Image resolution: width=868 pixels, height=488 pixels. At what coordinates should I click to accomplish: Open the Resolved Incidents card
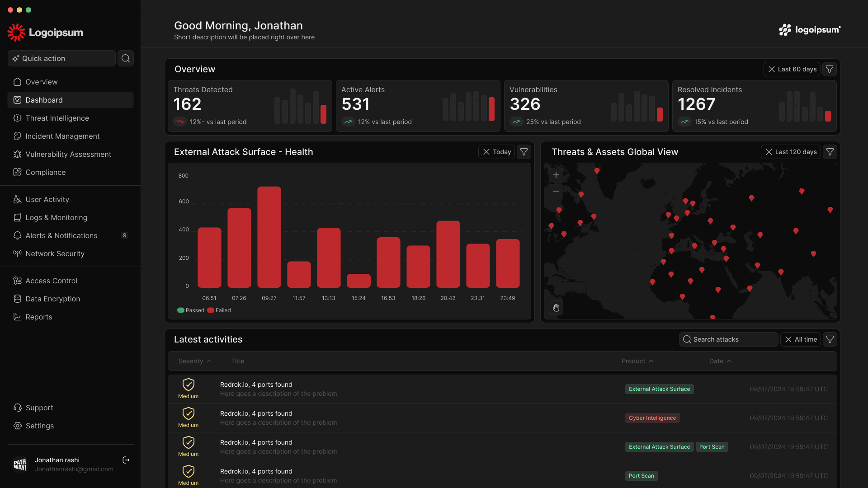tap(755, 106)
